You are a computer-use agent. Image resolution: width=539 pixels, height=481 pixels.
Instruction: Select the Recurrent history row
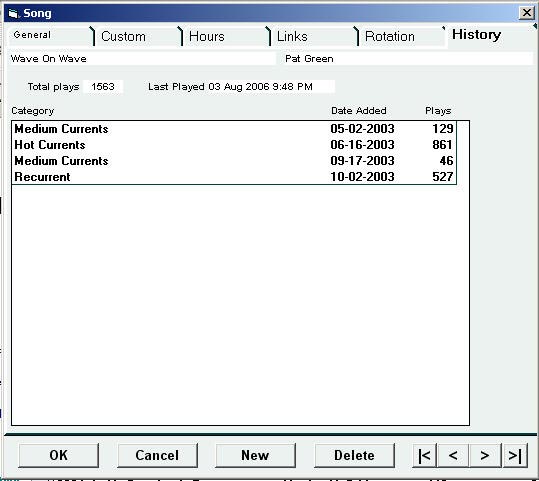click(234, 176)
